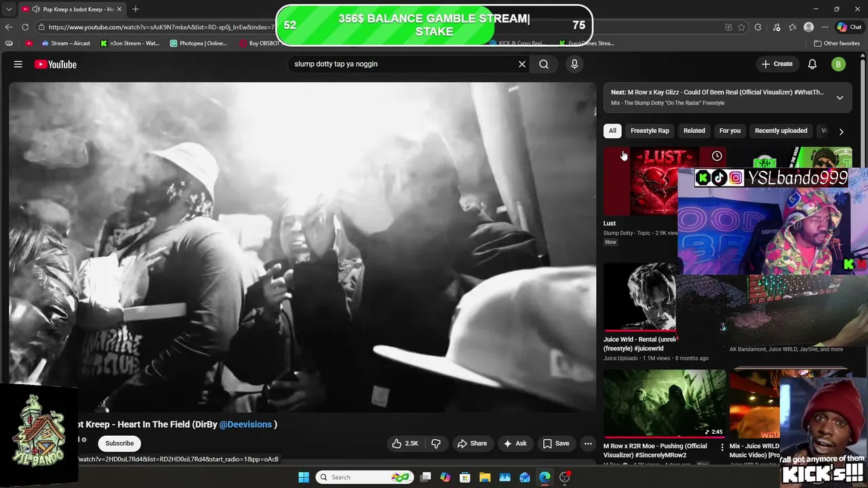Click the video player to pause
This screenshot has height=488, width=868.
[302, 247]
